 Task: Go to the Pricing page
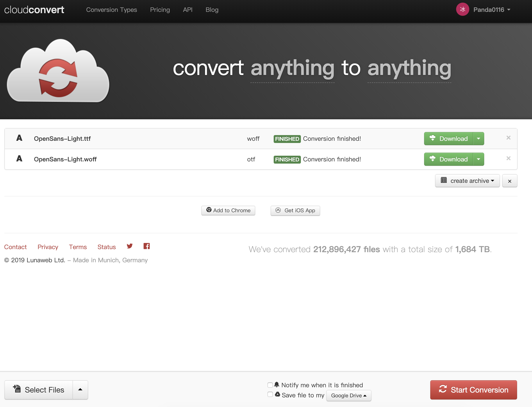[x=160, y=10]
